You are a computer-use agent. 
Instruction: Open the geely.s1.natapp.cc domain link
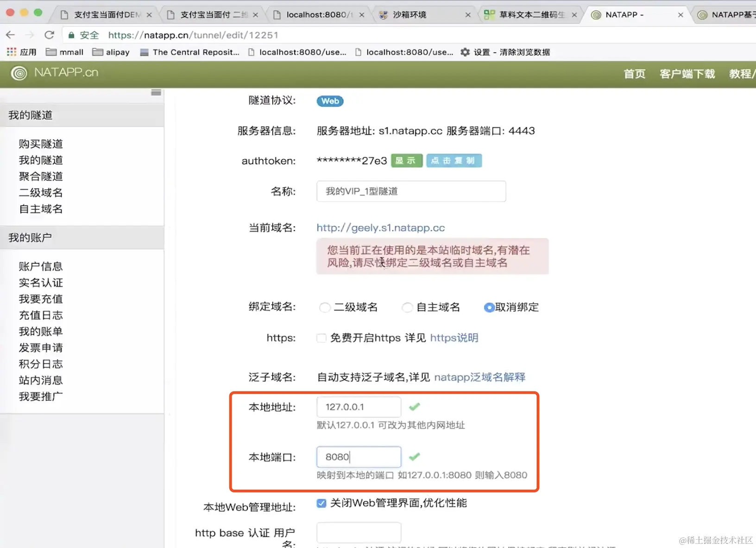(x=380, y=228)
